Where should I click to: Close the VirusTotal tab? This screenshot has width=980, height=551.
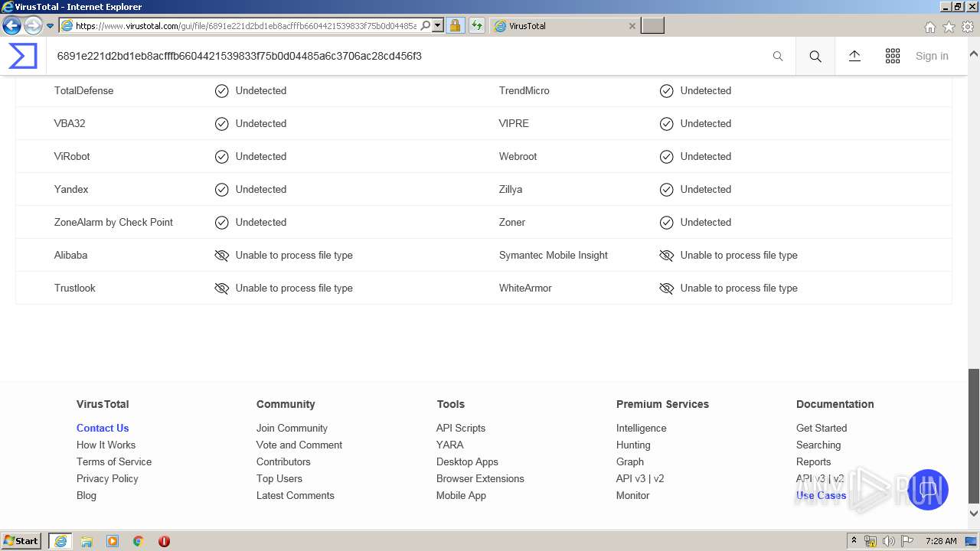pos(632,26)
